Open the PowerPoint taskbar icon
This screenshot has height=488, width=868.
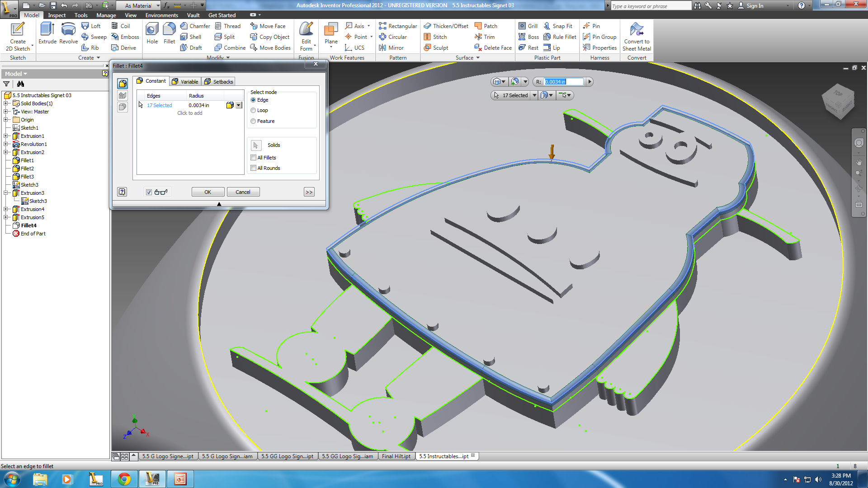(180, 479)
